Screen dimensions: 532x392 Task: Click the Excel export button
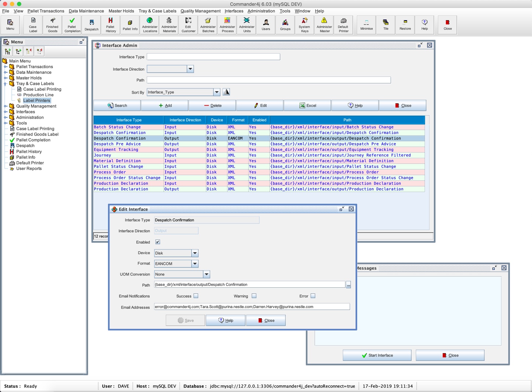[x=307, y=105]
